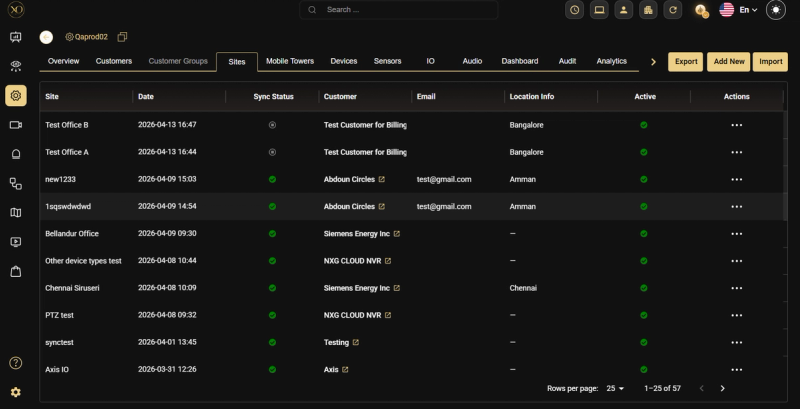
Task: Switch to the Customers tab
Action: (x=114, y=61)
